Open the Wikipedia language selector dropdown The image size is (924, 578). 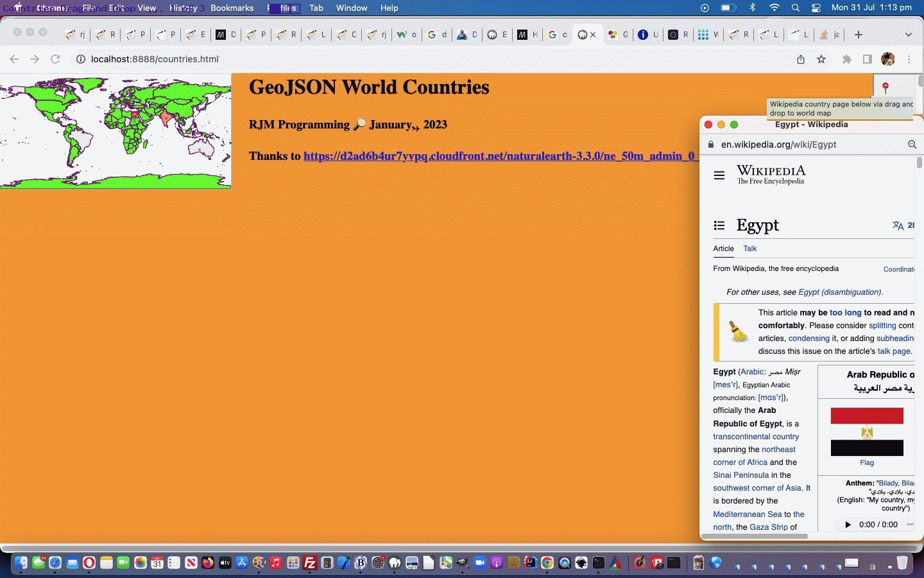point(902,225)
